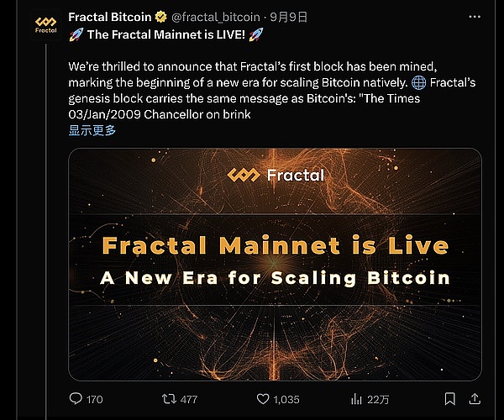Viewport: 504px width, 420px height.
Task: Click the verified badge beside Fractal Bitcoin
Action: point(162,17)
